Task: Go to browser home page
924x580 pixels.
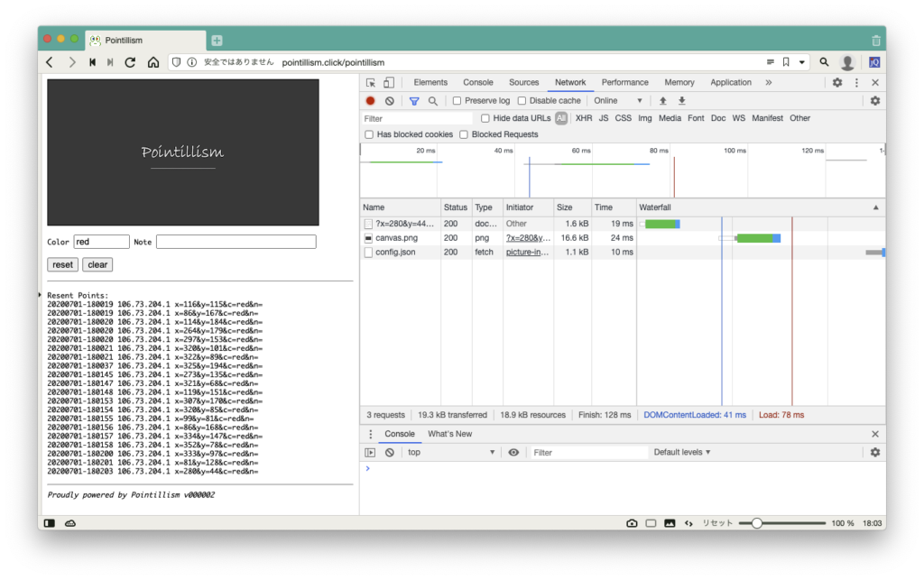Action: [153, 62]
